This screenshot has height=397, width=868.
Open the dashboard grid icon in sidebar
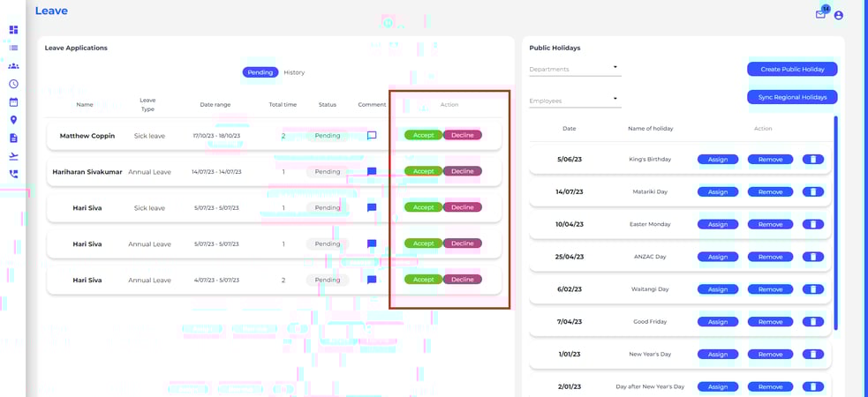pyautogui.click(x=13, y=30)
